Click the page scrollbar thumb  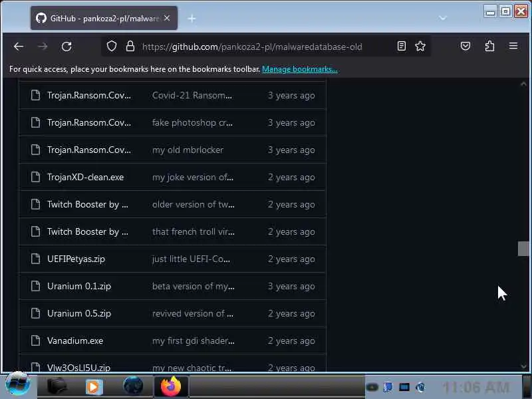tap(523, 249)
